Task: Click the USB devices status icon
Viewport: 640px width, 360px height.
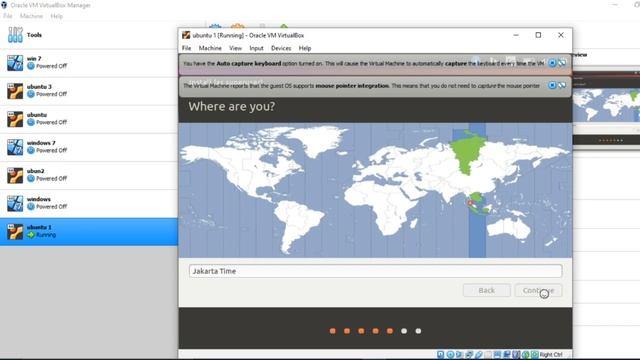Action: coord(479,354)
